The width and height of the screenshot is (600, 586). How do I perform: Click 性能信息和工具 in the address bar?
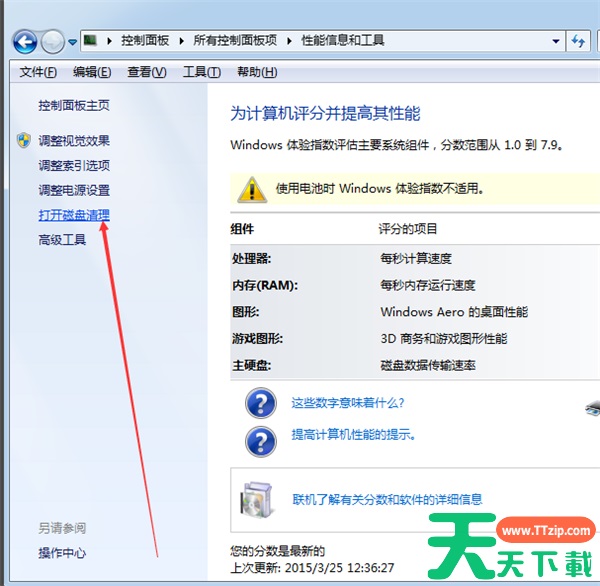pos(342,40)
